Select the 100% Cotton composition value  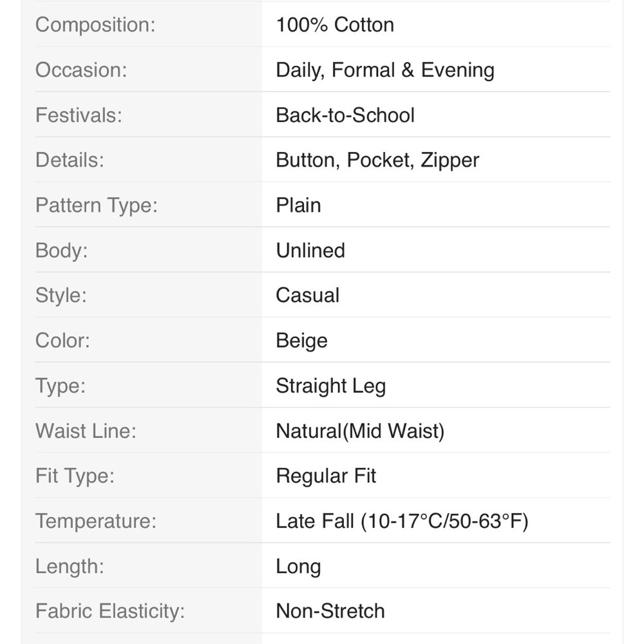click(x=335, y=24)
